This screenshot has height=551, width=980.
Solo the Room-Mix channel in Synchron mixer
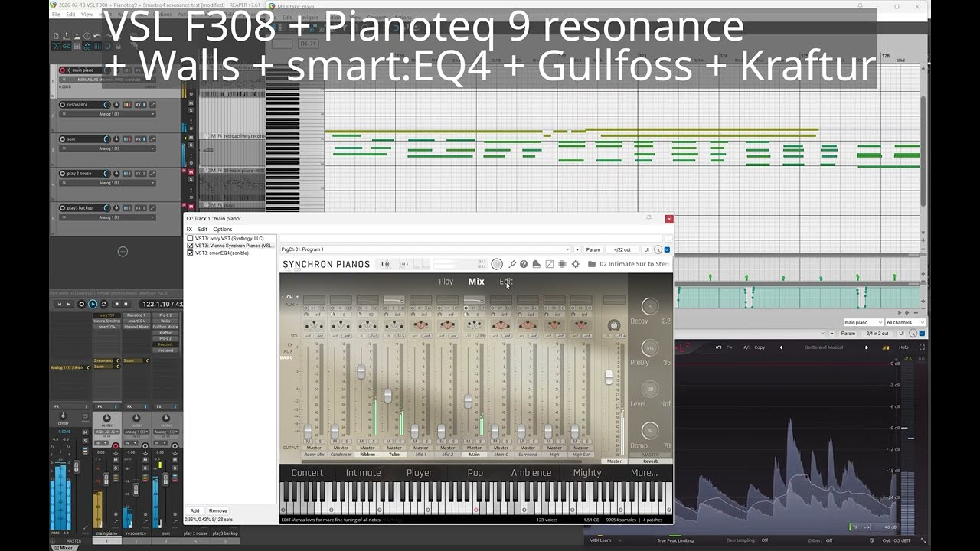(321, 442)
